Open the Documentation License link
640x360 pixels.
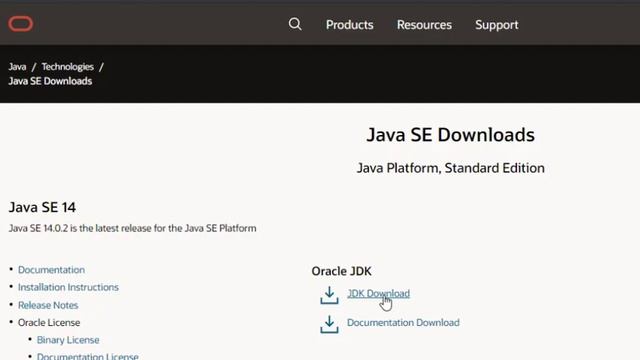point(87,356)
